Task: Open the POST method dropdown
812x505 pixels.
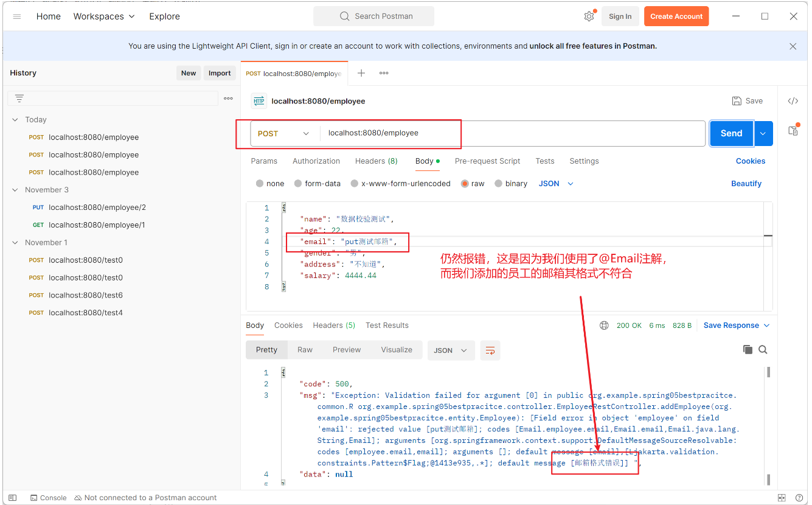Action: point(284,134)
